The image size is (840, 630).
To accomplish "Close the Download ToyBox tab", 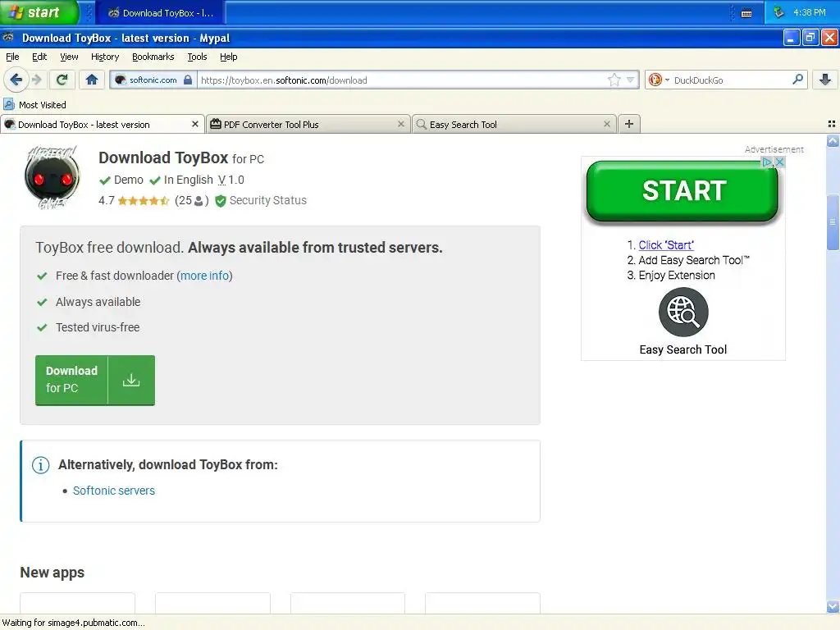I will pos(195,124).
